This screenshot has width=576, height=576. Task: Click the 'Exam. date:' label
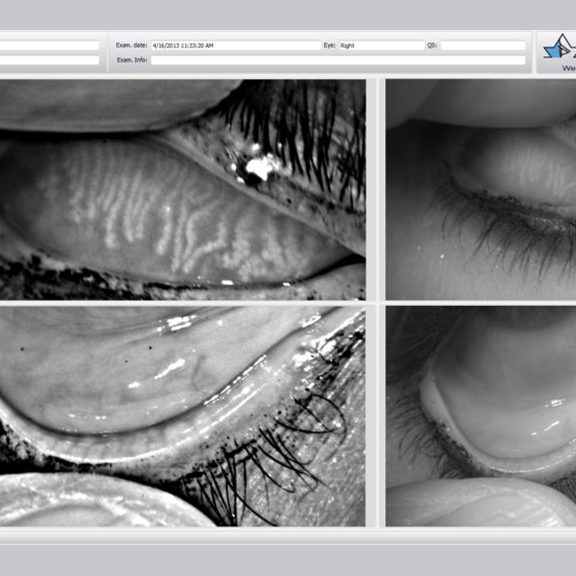click(132, 45)
